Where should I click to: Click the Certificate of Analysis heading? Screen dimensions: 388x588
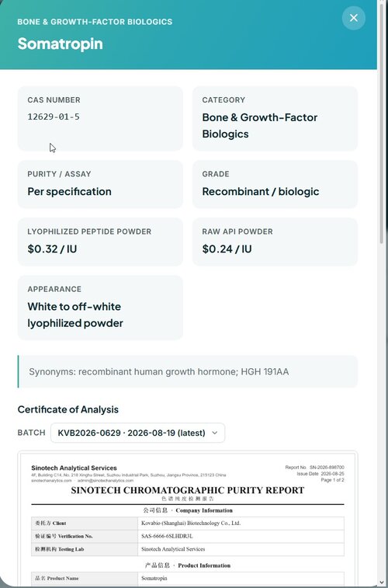pyautogui.click(x=68, y=409)
